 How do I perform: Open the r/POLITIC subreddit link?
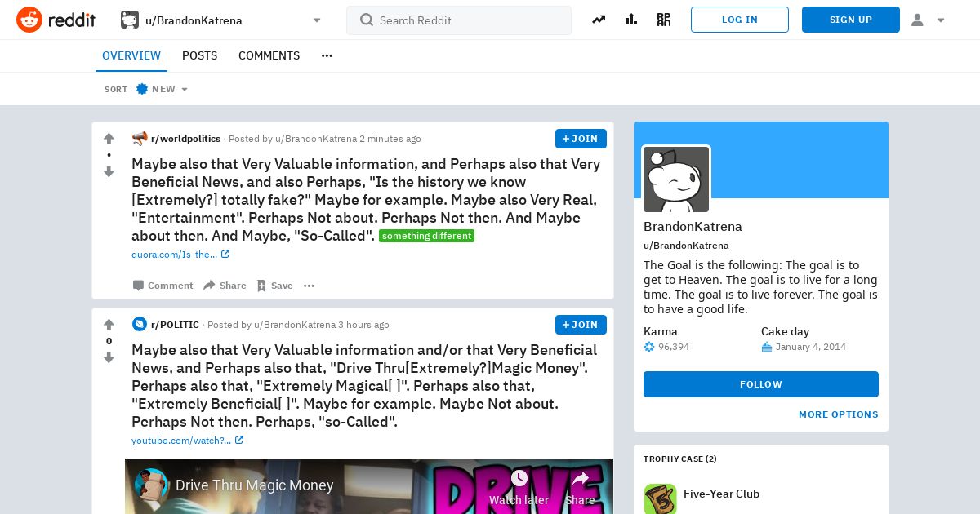click(175, 325)
